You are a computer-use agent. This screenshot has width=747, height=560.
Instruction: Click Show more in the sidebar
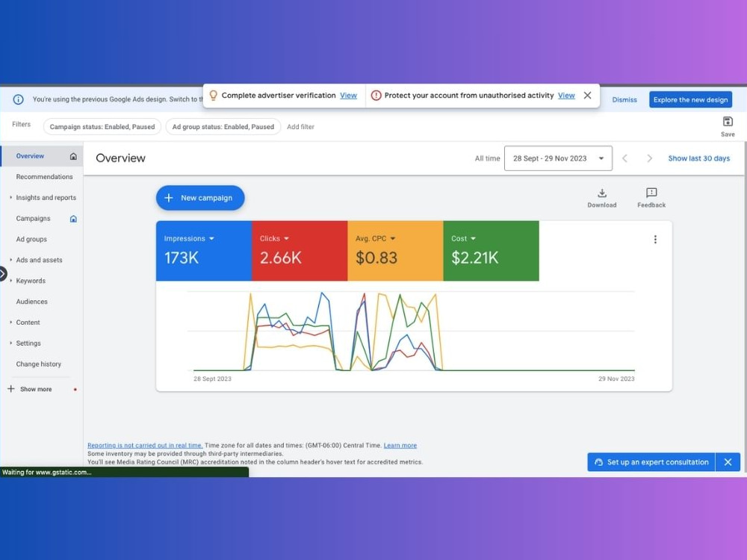(36, 389)
